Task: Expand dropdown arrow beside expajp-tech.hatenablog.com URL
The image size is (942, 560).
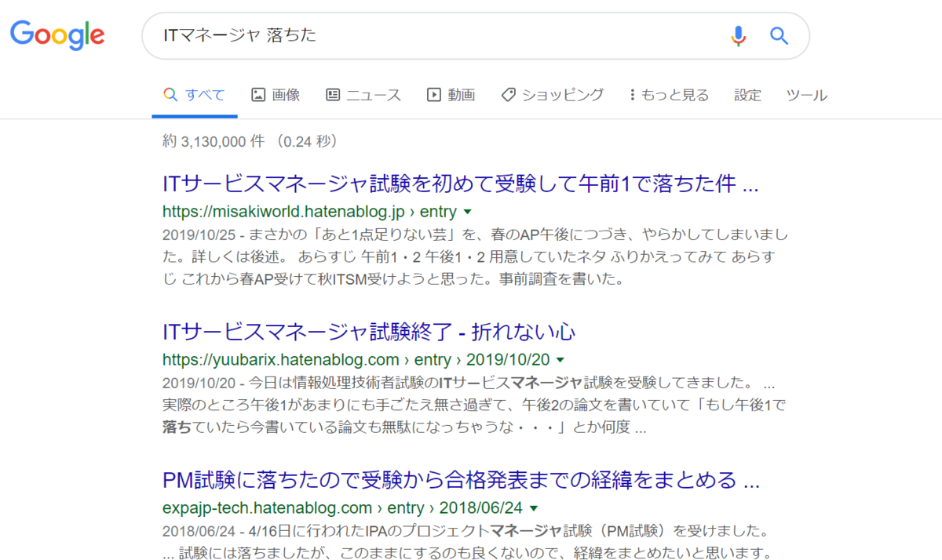Action: point(534,507)
